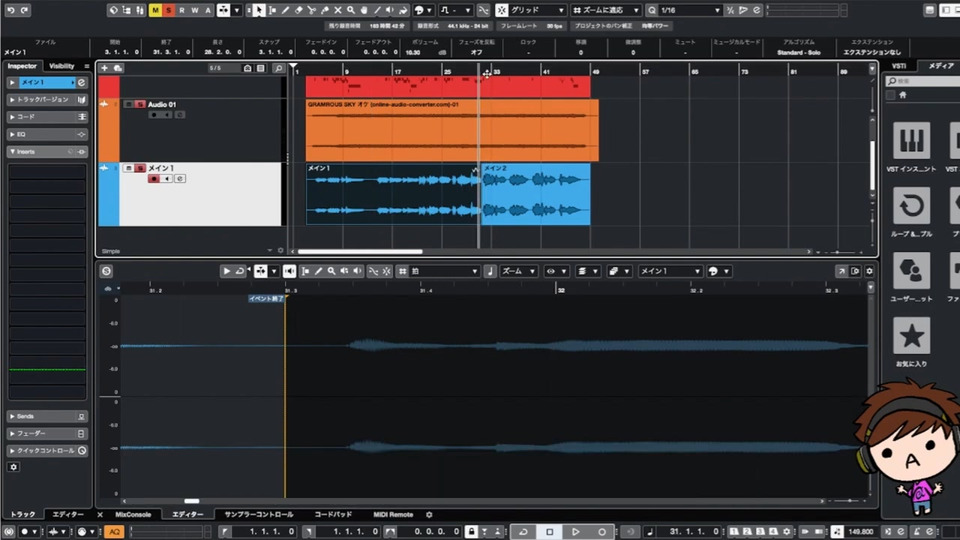Toggle the global Solo (S) state button

(168, 10)
